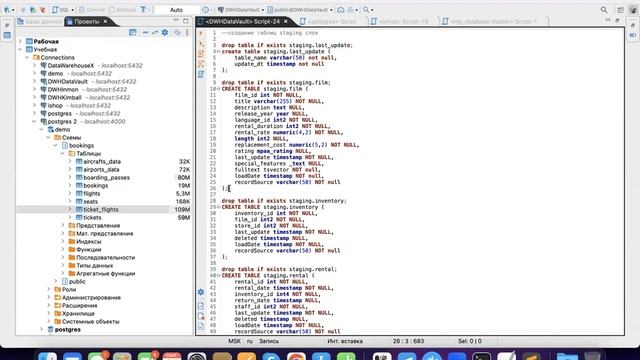
Task: Click the MSK timezone in status bar
Action: point(234,341)
